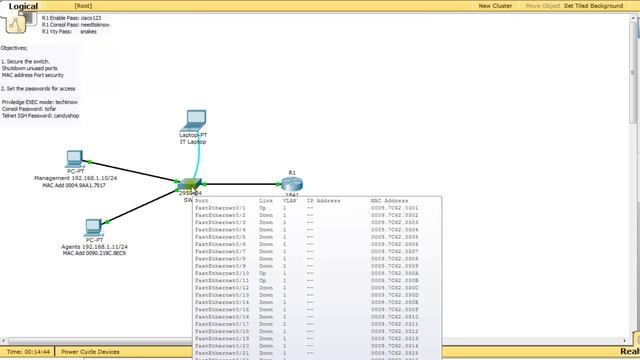Create a New Cluster

pyautogui.click(x=495, y=6)
